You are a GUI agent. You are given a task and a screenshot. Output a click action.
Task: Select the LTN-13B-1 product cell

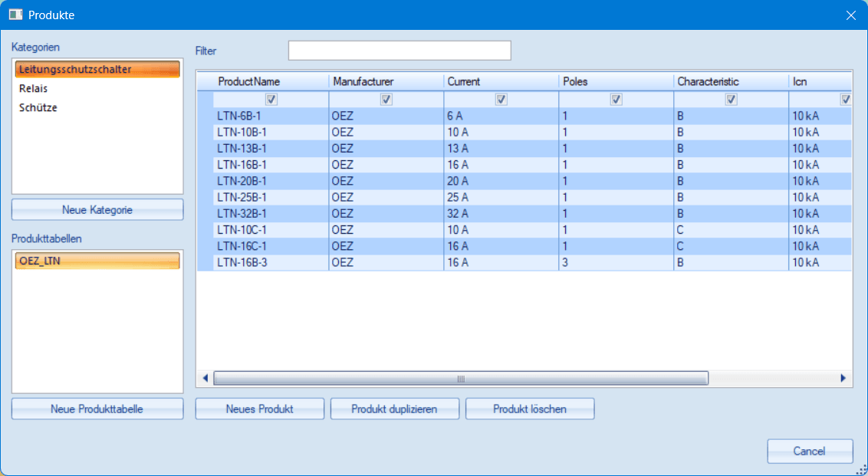(271, 149)
